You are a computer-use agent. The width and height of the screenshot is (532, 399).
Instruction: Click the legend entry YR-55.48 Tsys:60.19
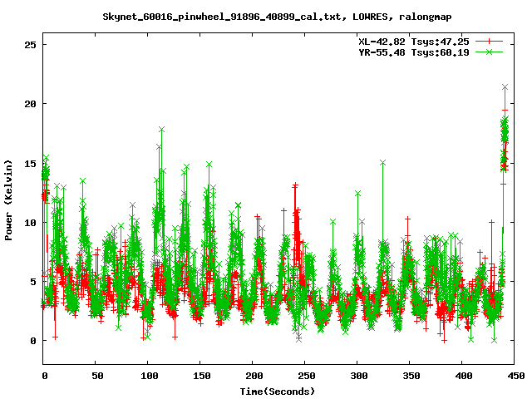coord(414,52)
